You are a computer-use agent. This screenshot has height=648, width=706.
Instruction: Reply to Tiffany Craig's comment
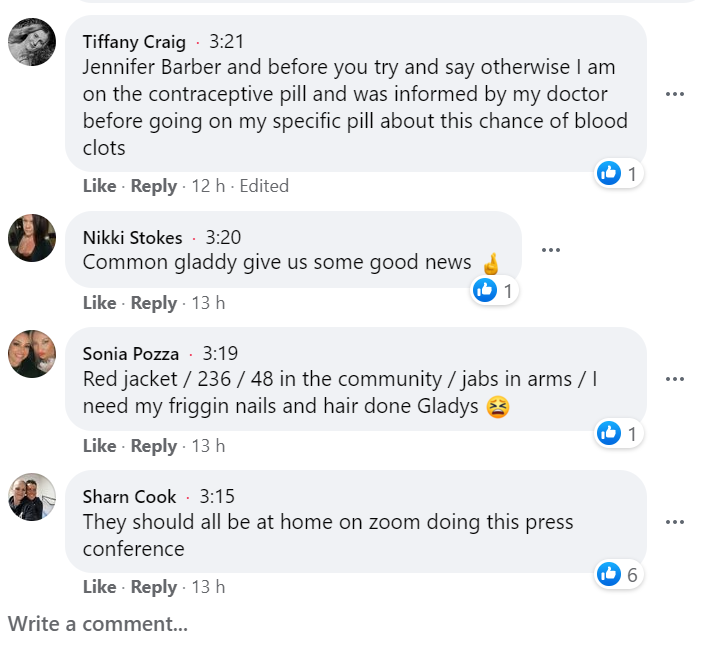(154, 186)
